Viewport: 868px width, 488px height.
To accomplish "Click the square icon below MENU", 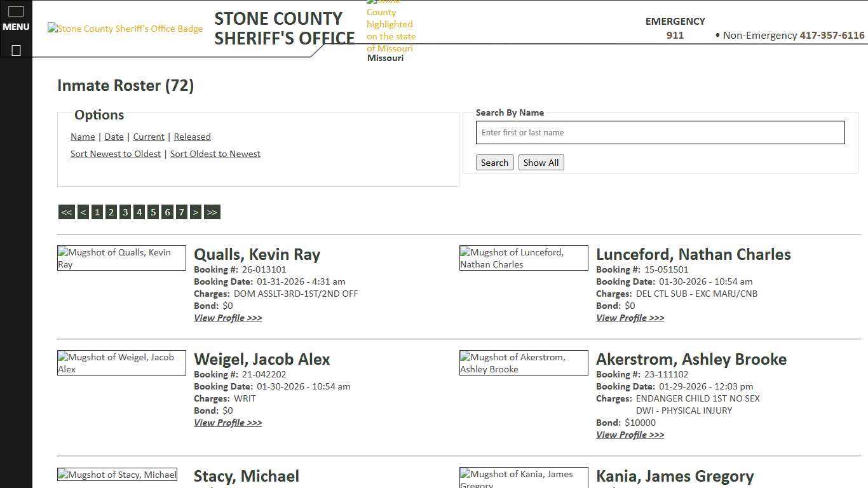I will tap(15, 50).
